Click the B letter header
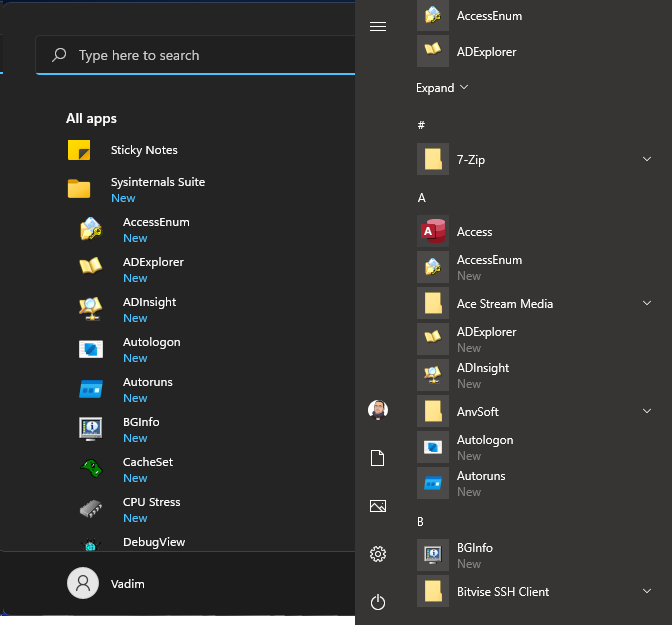This screenshot has width=672, height=625. [420, 522]
